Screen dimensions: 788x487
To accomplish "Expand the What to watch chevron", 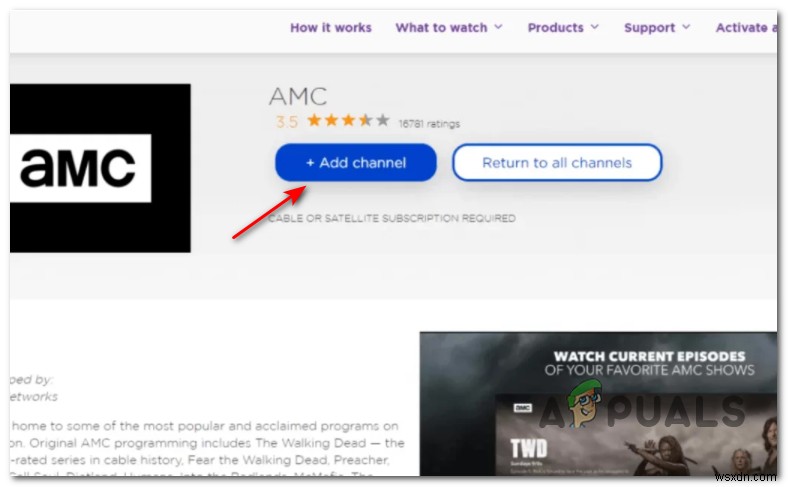I will (498, 27).
